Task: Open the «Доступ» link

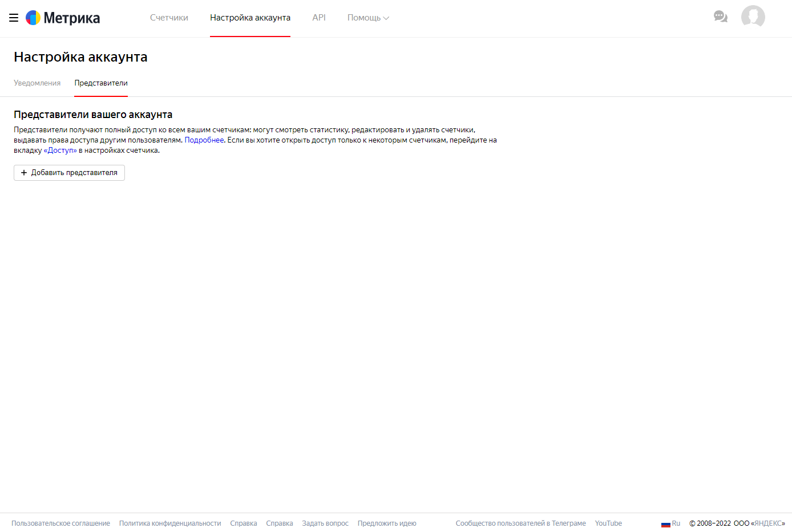Action: point(60,151)
